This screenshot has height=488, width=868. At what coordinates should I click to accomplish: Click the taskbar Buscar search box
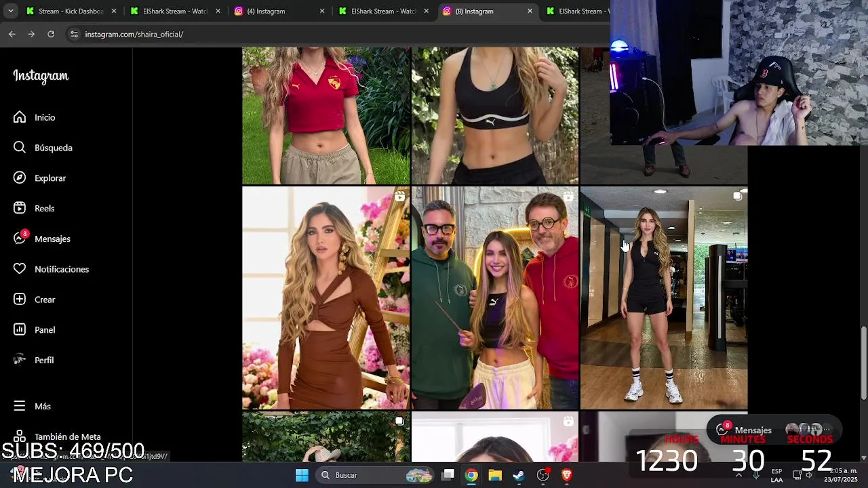(x=375, y=475)
